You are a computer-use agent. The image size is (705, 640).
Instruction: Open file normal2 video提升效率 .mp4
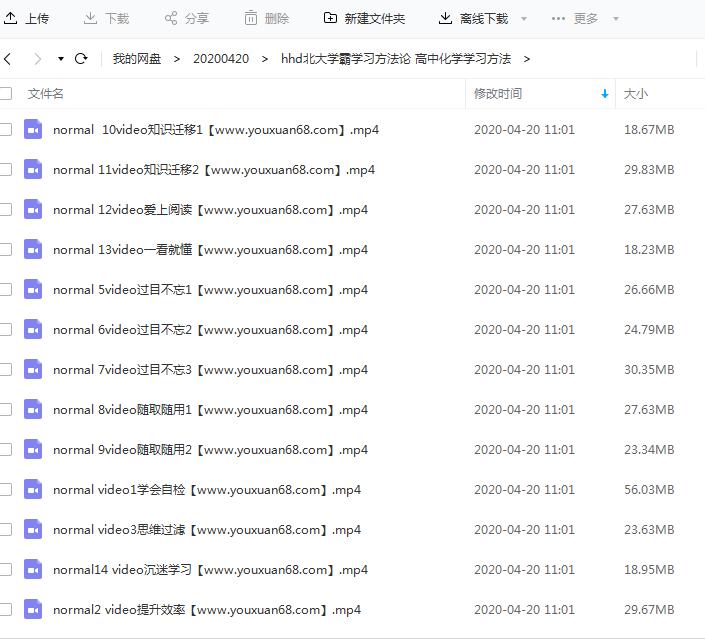click(x=207, y=610)
